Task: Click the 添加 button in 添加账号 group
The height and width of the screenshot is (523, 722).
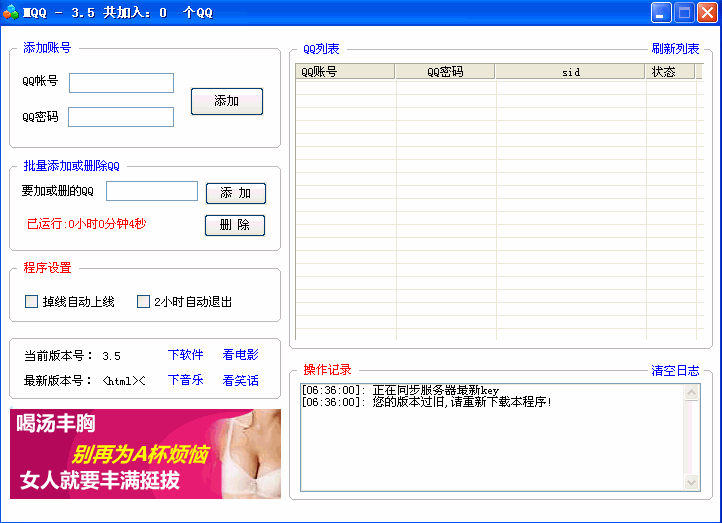Action: click(x=227, y=101)
